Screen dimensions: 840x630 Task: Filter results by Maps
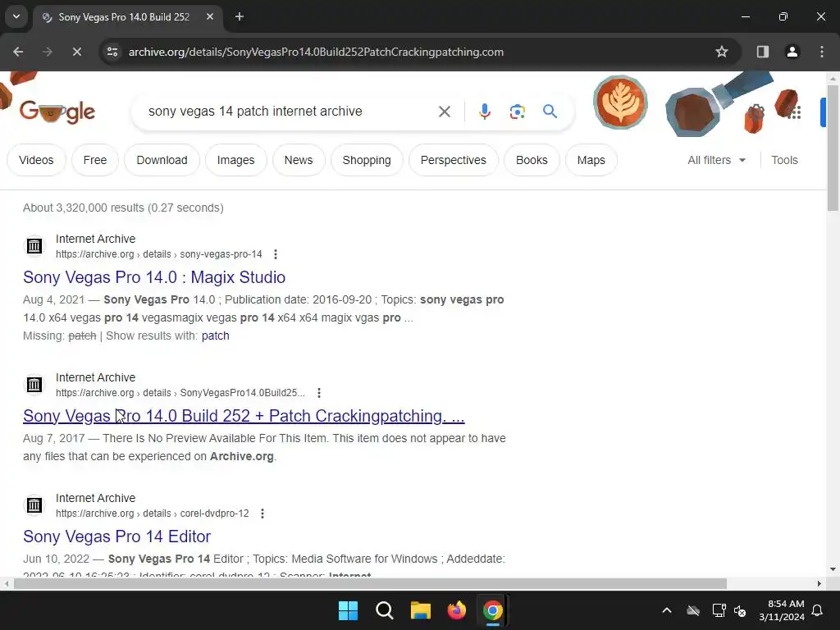tap(591, 160)
